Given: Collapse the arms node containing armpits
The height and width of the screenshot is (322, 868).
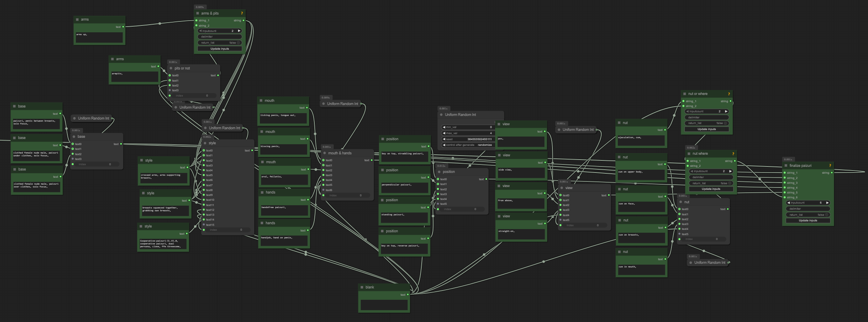Looking at the screenshot, I should point(113,59).
